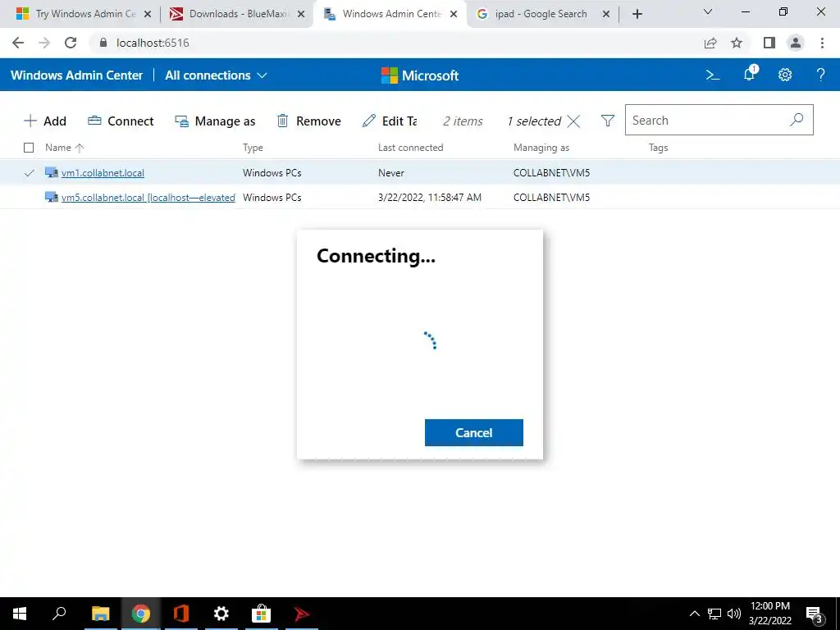Cancel the Connecting dialog
840x630 pixels.
[x=473, y=432]
